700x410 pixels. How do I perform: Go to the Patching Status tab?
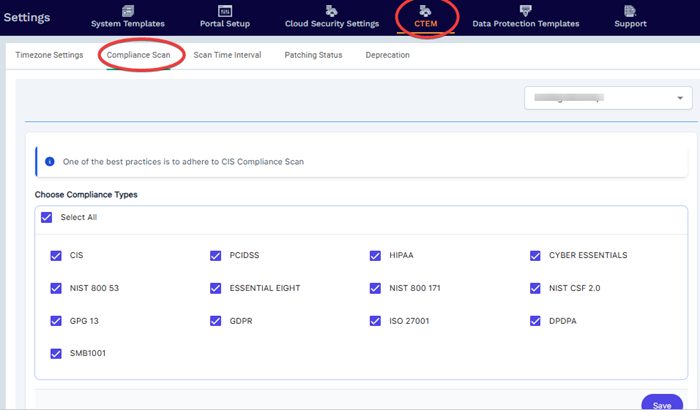click(313, 55)
